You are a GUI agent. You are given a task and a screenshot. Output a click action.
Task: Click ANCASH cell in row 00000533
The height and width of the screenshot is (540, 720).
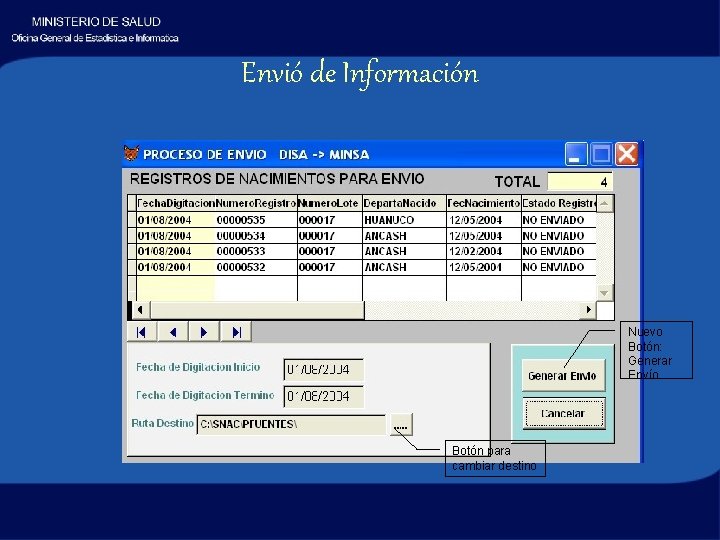point(404,252)
